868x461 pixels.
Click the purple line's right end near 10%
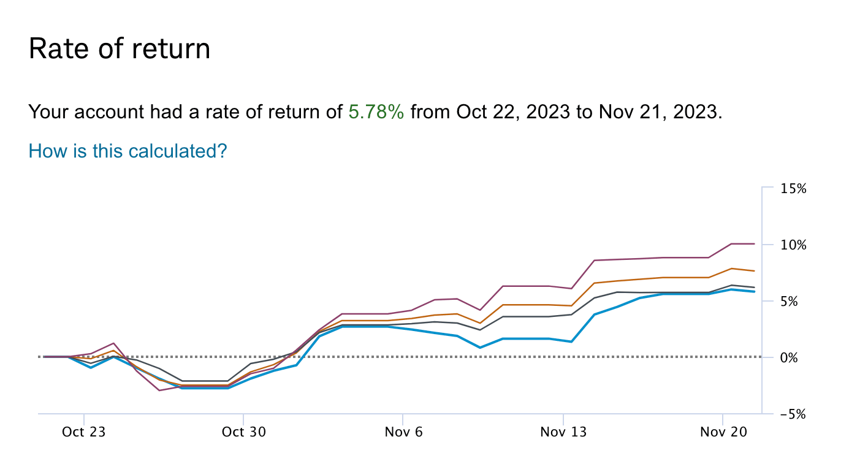click(753, 244)
